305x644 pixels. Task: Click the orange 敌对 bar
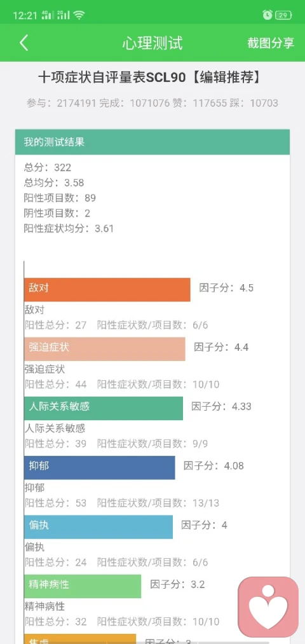pos(107,289)
